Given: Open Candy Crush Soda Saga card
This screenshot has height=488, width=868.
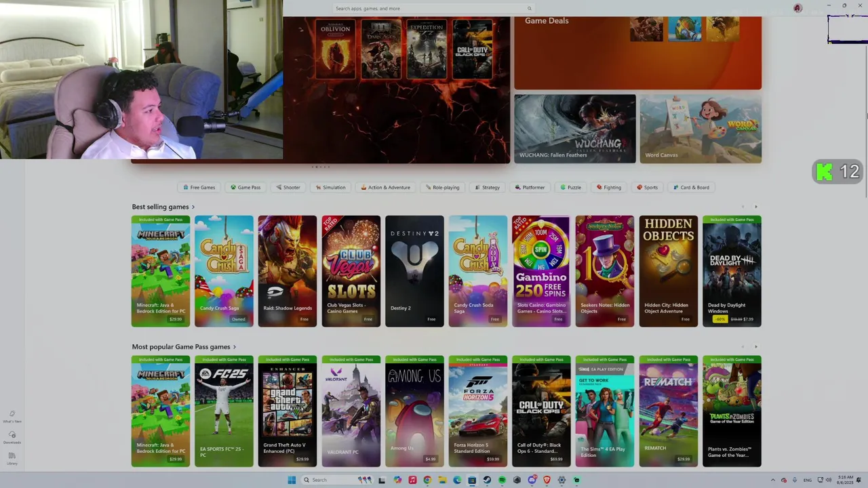Looking at the screenshot, I should [x=478, y=271].
